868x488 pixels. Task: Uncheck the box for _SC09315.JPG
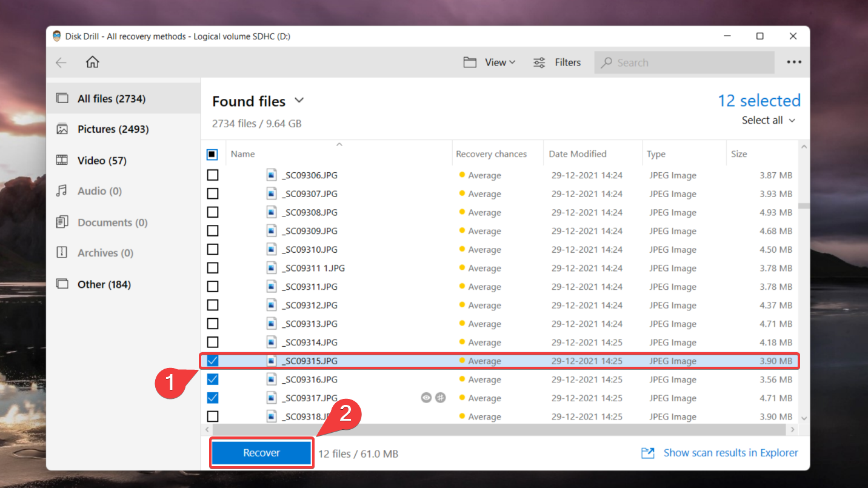point(213,361)
